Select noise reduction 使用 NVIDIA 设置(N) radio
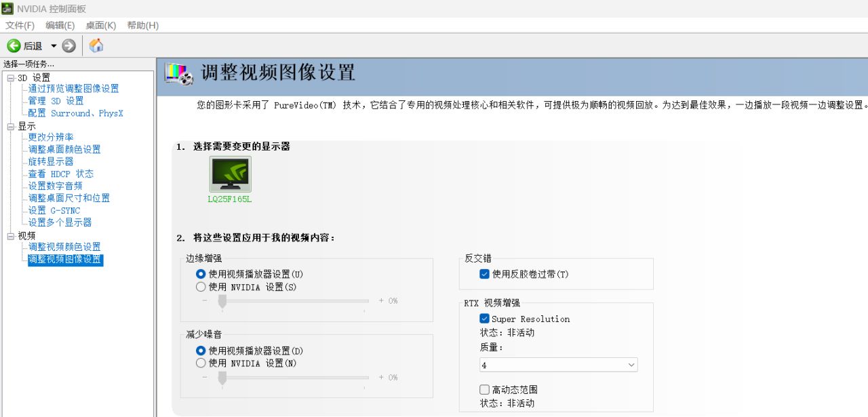This screenshot has height=417, width=868. 201,363
